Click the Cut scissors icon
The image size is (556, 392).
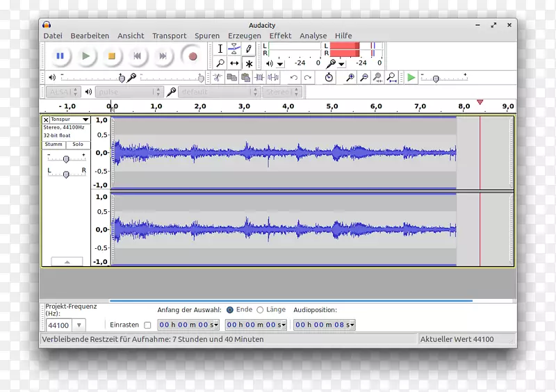click(218, 77)
